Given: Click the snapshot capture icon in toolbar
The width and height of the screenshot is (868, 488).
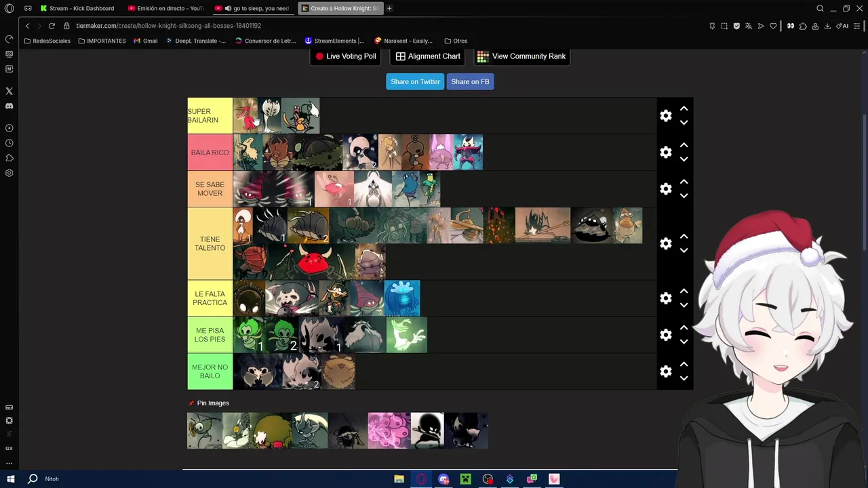Looking at the screenshot, I should tap(724, 26).
